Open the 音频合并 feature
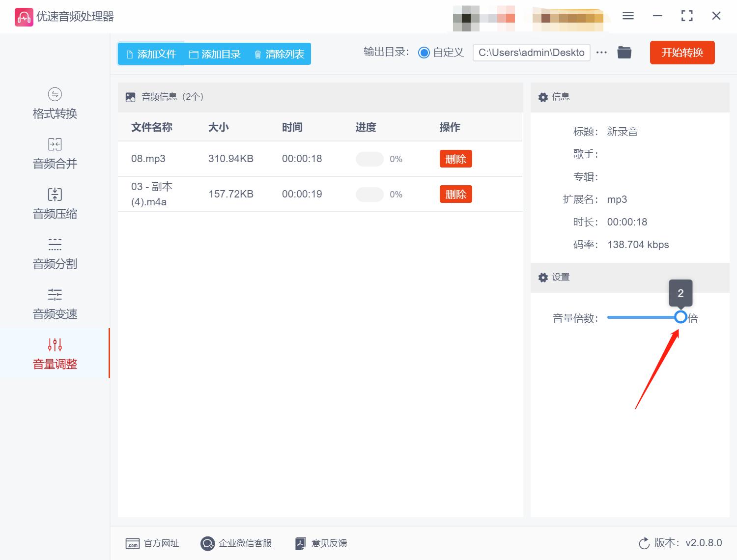Image resolution: width=737 pixels, height=560 pixels. point(54,153)
